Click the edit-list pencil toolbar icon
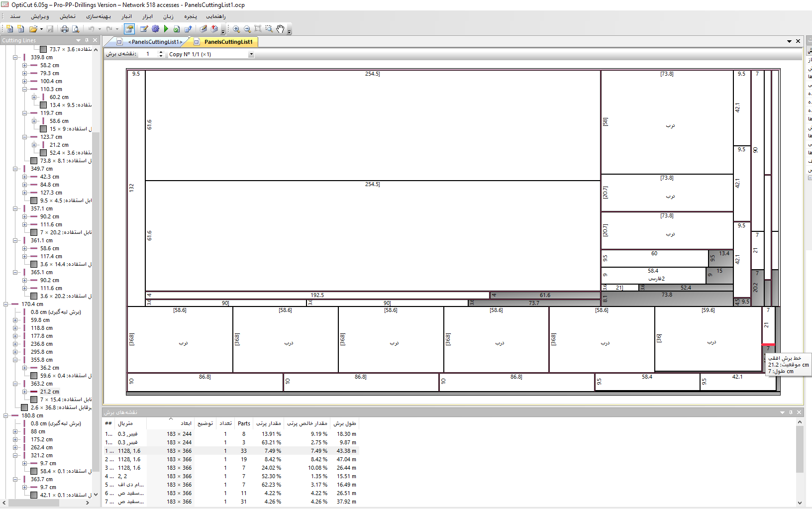The width and height of the screenshot is (812, 509). click(144, 29)
